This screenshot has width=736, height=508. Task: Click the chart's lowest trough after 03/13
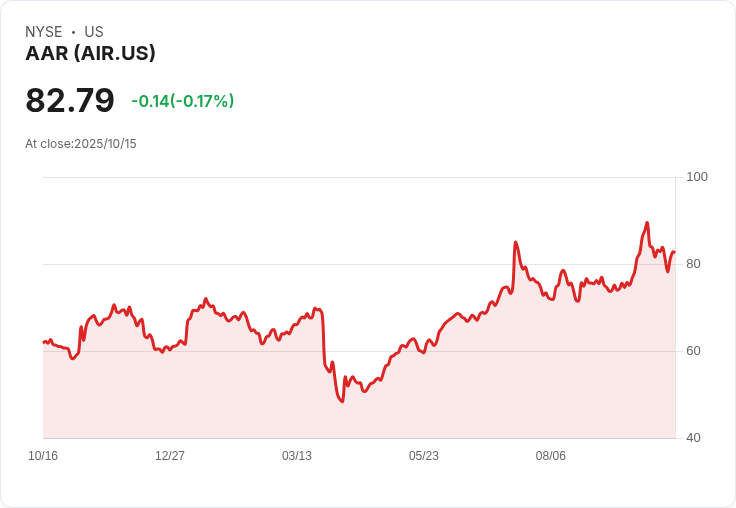point(342,401)
